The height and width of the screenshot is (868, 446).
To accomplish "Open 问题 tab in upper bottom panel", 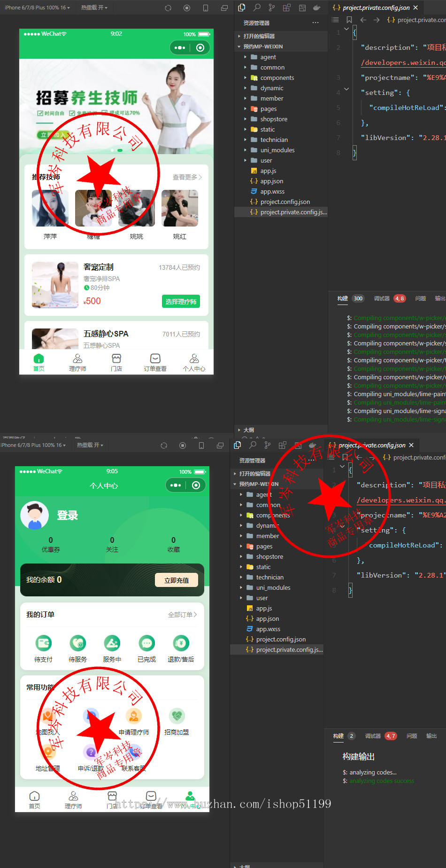I will pos(421,298).
